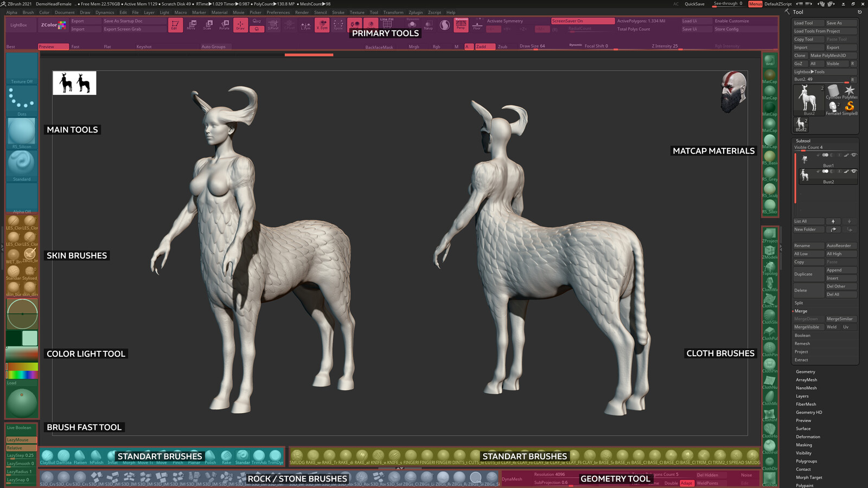Screen dimensions: 868x488
Task: Toggle LazyMouse
Action: (21, 440)
